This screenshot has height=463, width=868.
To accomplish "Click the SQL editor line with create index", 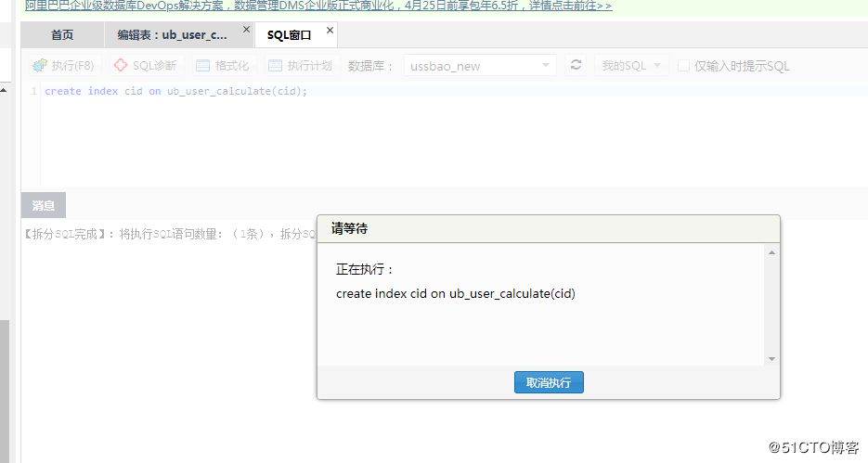I will coord(176,91).
